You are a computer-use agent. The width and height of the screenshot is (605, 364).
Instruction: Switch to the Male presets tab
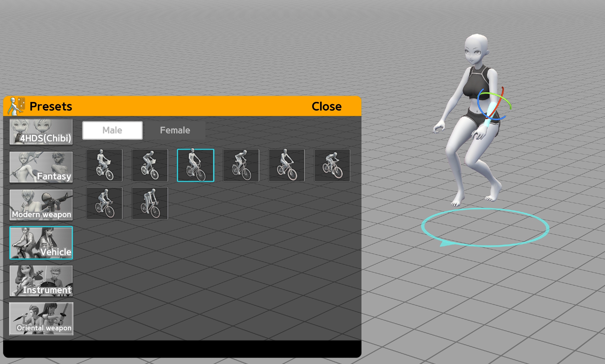pyautogui.click(x=112, y=130)
